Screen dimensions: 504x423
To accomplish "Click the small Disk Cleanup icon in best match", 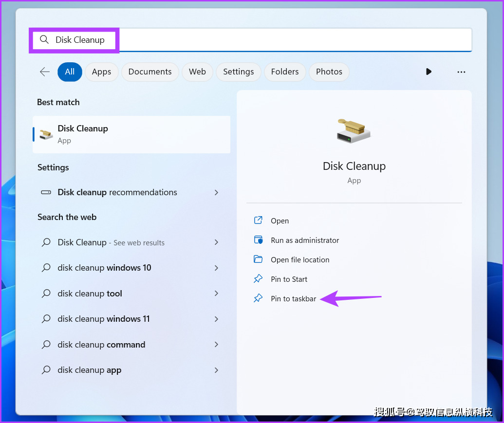I will click(x=46, y=134).
